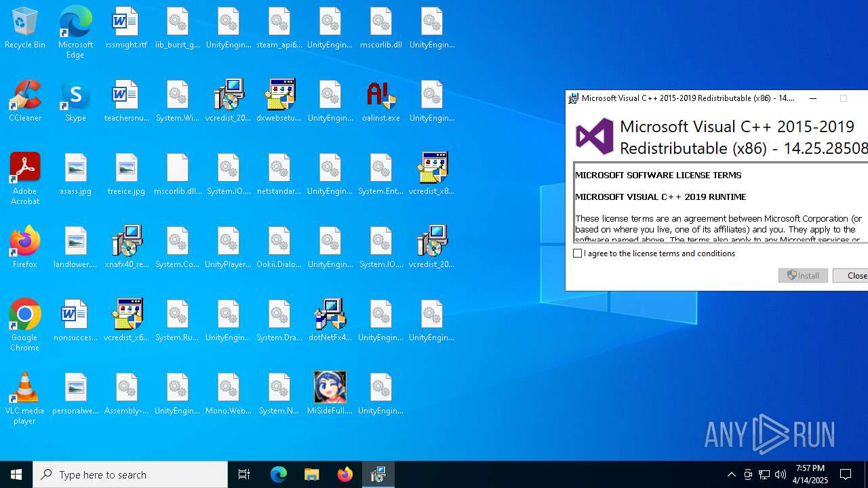
Task: Expand the hidden system tray icons
Action: tap(731, 474)
